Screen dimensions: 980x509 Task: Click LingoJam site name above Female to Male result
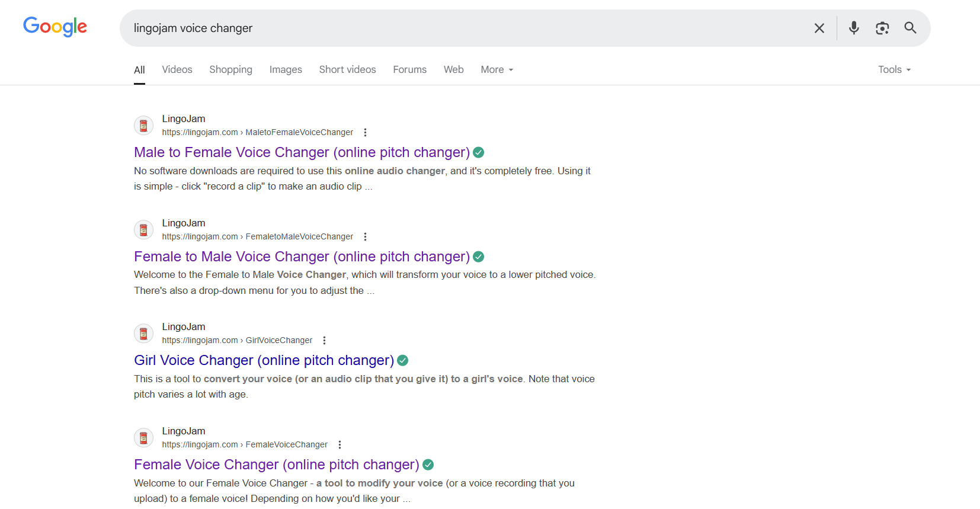pos(184,223)
